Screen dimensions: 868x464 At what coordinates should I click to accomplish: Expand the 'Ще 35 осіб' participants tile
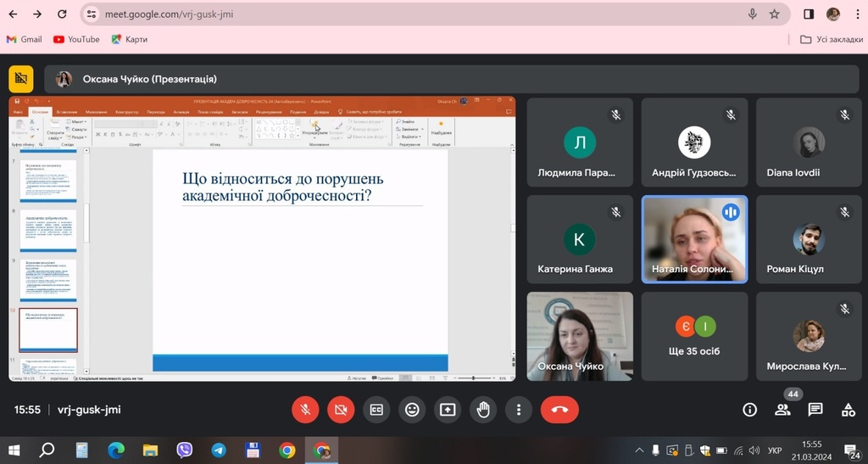[694, 336]
